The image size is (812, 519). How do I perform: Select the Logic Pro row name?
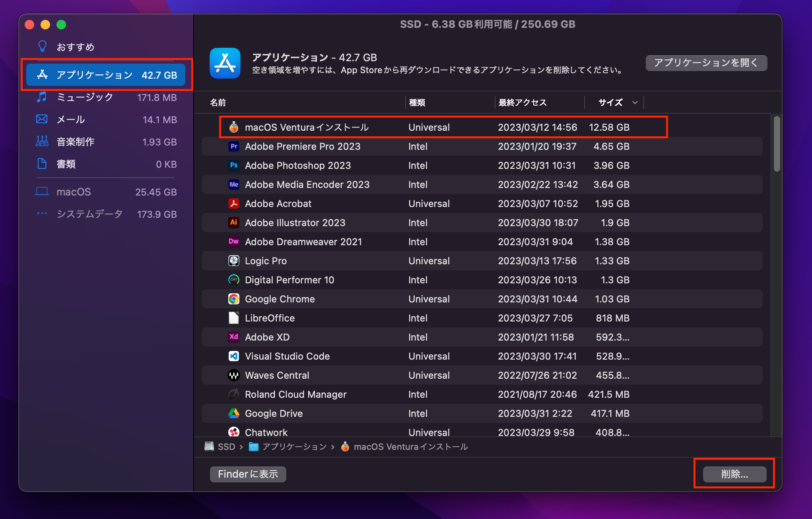pos(266,261)
